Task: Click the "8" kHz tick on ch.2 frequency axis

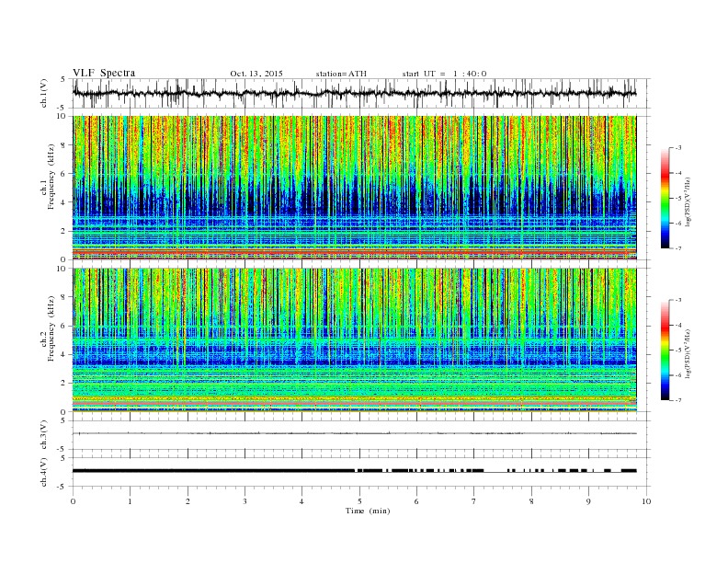Action: (64, 297)
